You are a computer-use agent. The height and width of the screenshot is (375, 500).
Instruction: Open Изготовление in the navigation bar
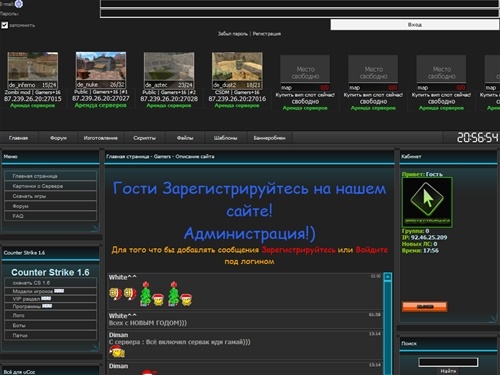click(x=100, y=138)
